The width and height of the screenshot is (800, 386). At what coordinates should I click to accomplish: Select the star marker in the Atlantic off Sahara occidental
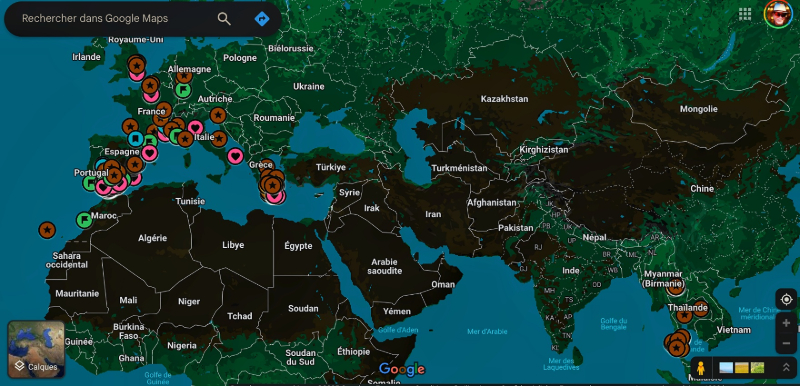[47, 230]
